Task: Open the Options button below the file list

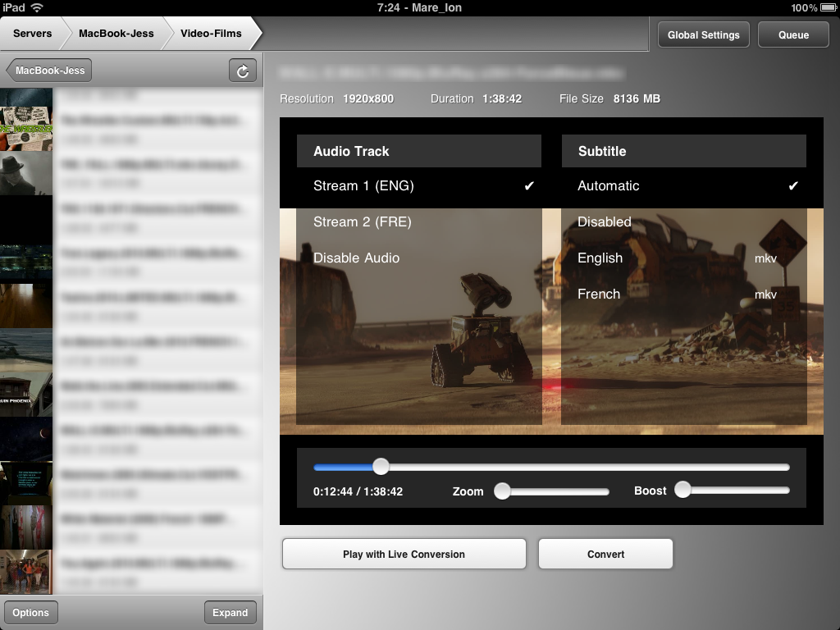Action: pos(30,612)
